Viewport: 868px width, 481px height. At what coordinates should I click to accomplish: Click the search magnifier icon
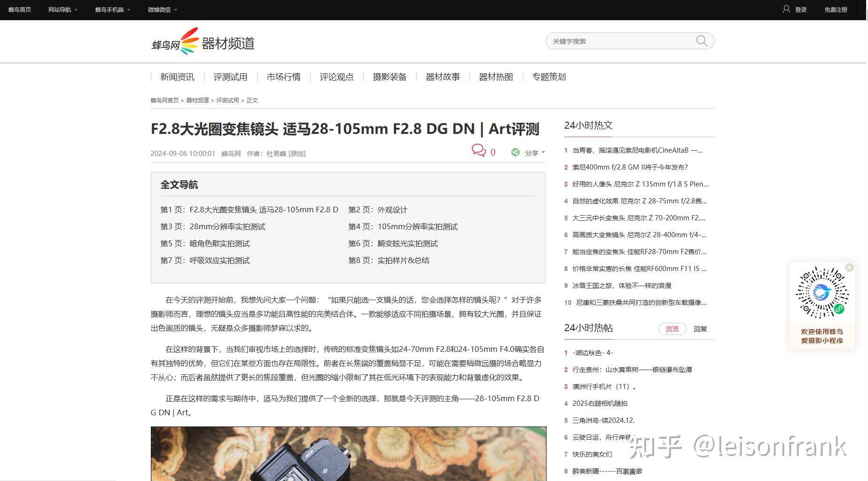pos(702,41)
